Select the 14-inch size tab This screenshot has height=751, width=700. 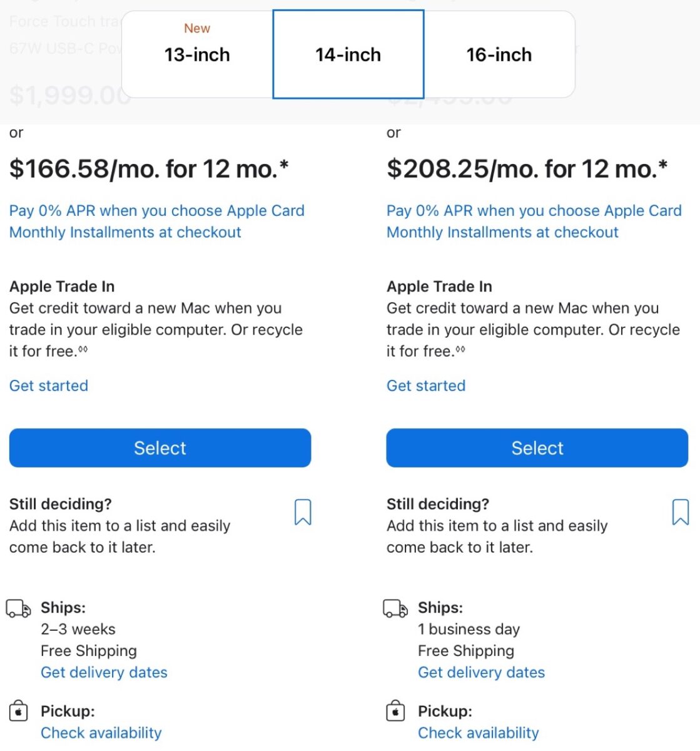tap(348, 54)
